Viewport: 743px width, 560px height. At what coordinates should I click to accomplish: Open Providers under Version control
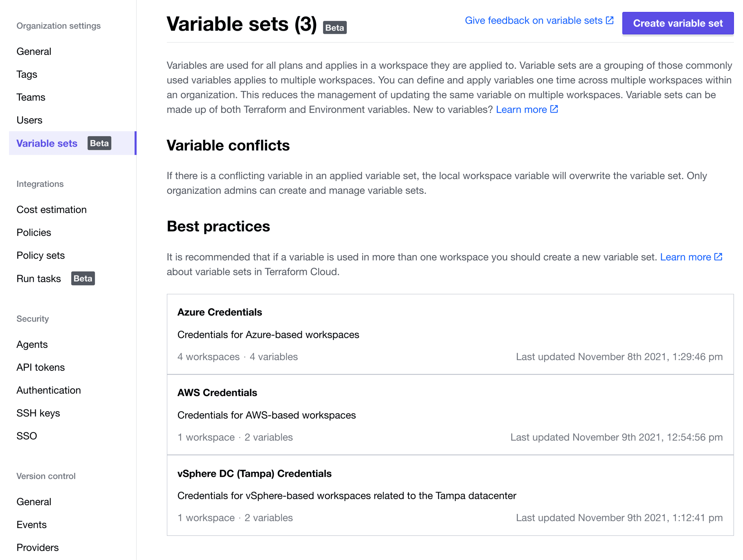click(38, 547)
